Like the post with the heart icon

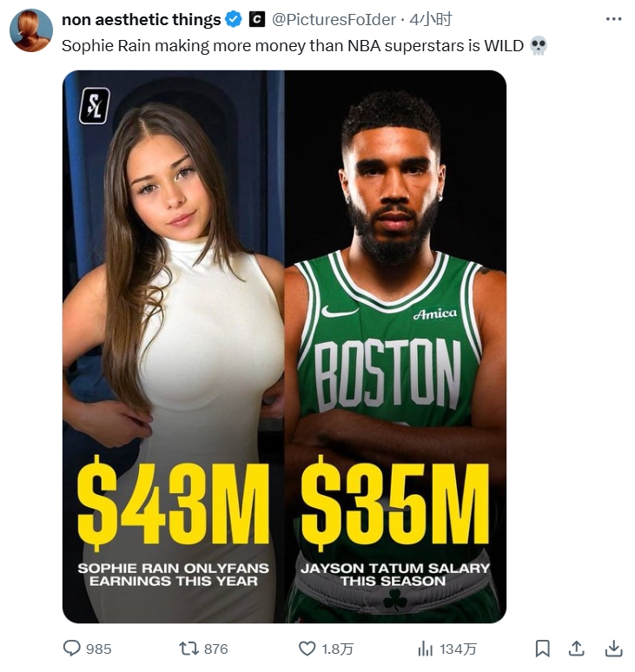[x=307, y=649]
